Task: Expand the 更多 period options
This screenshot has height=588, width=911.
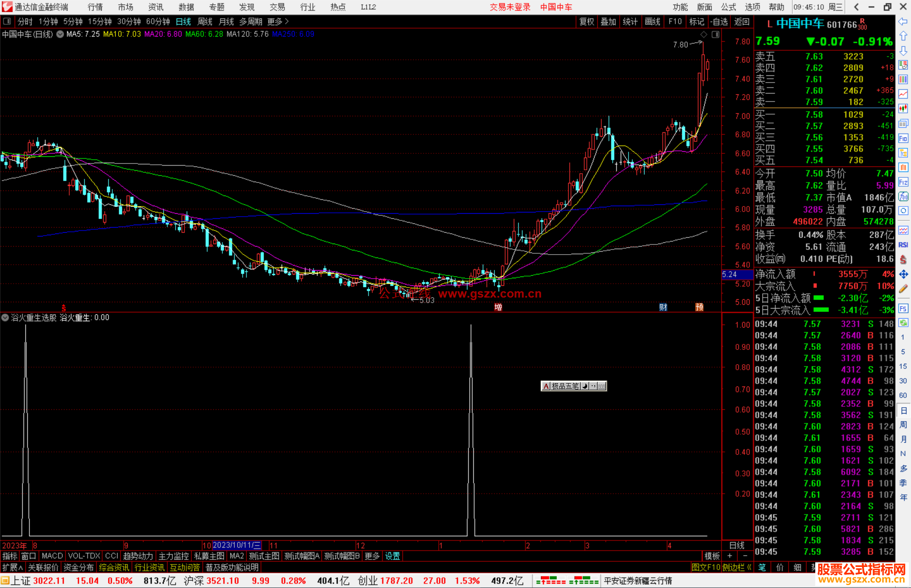Action: pos(278,21)
